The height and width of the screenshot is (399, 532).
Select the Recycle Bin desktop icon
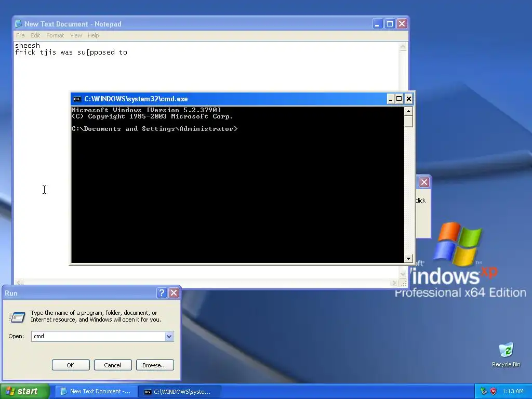[x=506, y=355]
